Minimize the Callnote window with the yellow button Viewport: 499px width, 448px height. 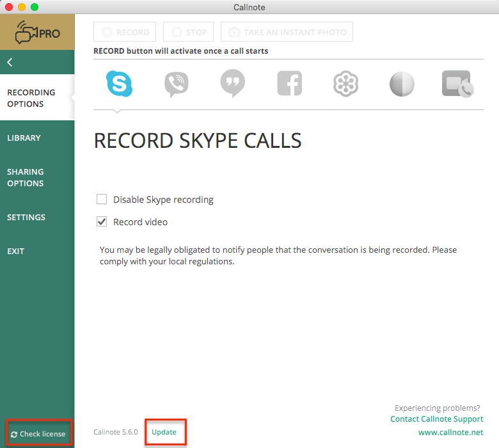[x=22, y=7]
